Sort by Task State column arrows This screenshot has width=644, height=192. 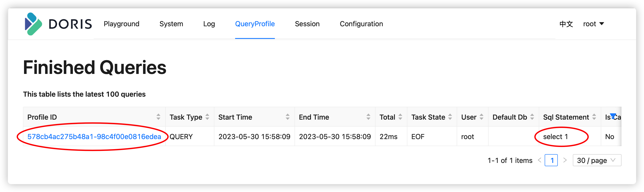pos(450,117)
